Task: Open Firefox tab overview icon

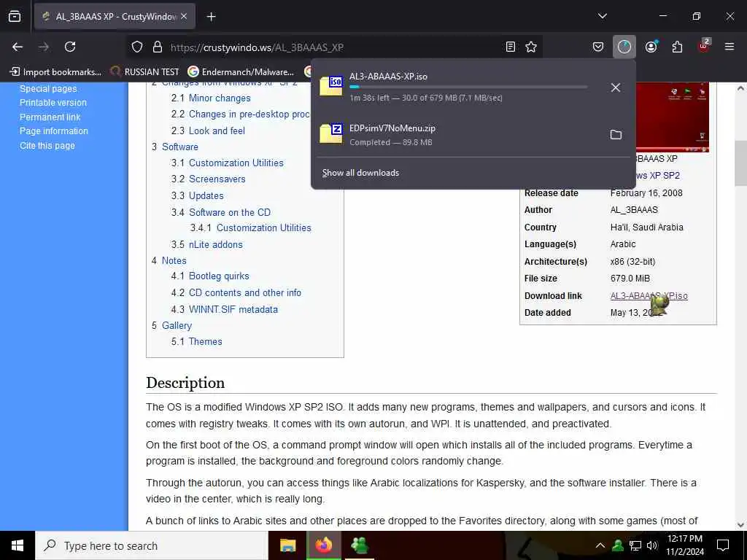Action: click(x=15, y=17)
